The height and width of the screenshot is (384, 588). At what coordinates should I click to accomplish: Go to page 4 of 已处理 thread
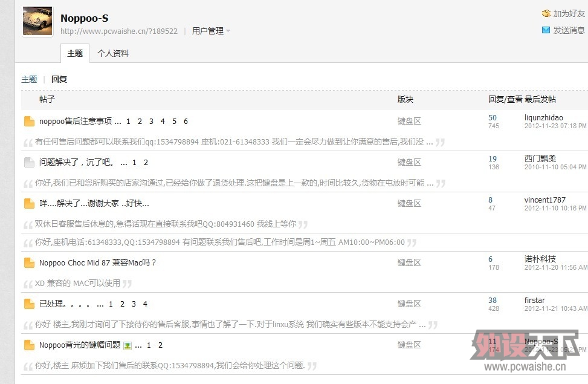(145, 304)
